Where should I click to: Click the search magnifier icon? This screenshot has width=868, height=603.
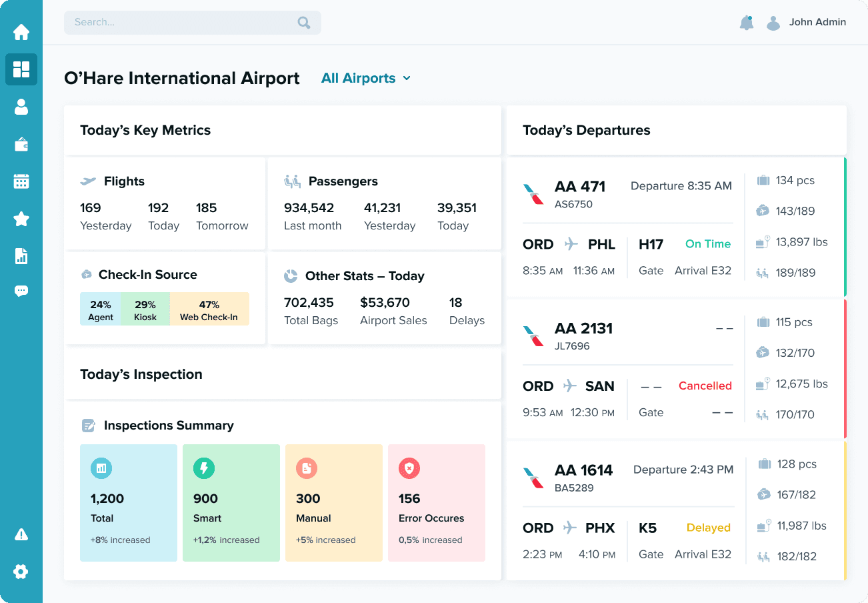(304, 22)
